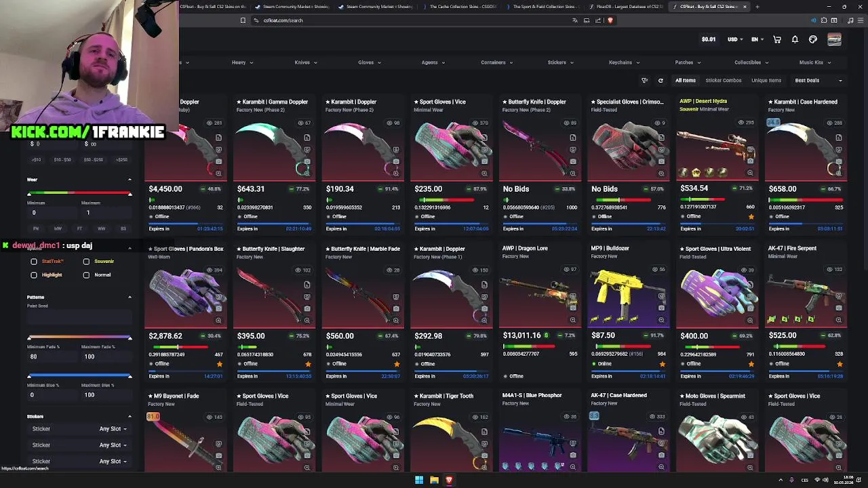Image resolution: width=868 pixels, height=488 pixels.
Task: Open the Agents category menu
Action: pos(433,62)
